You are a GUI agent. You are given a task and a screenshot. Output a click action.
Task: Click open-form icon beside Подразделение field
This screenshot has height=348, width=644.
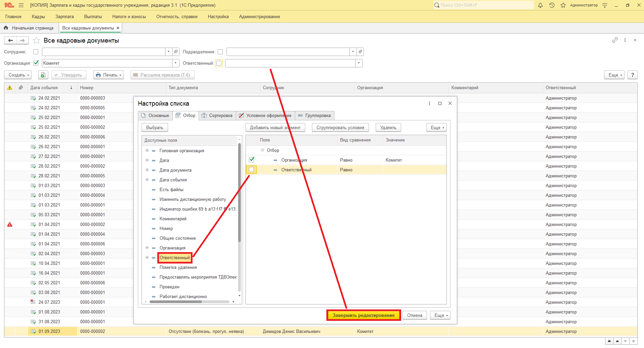pyautogui.click(x=360, y=52)
